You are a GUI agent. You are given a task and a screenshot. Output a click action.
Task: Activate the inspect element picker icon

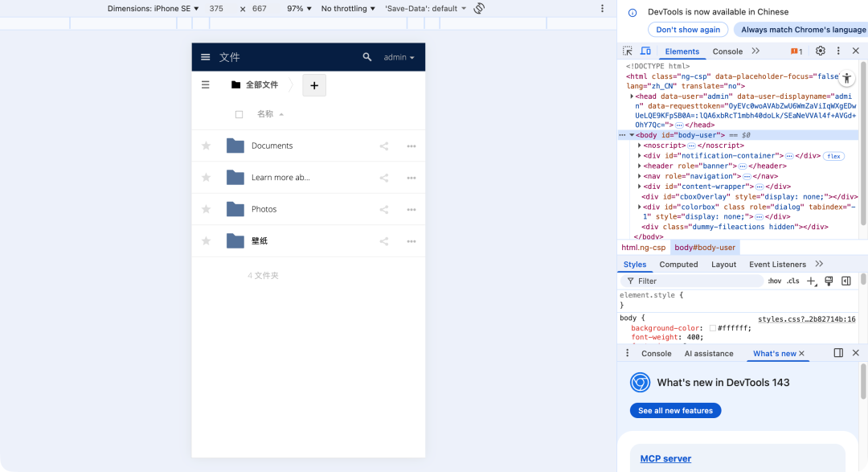[x=628, y=51]
